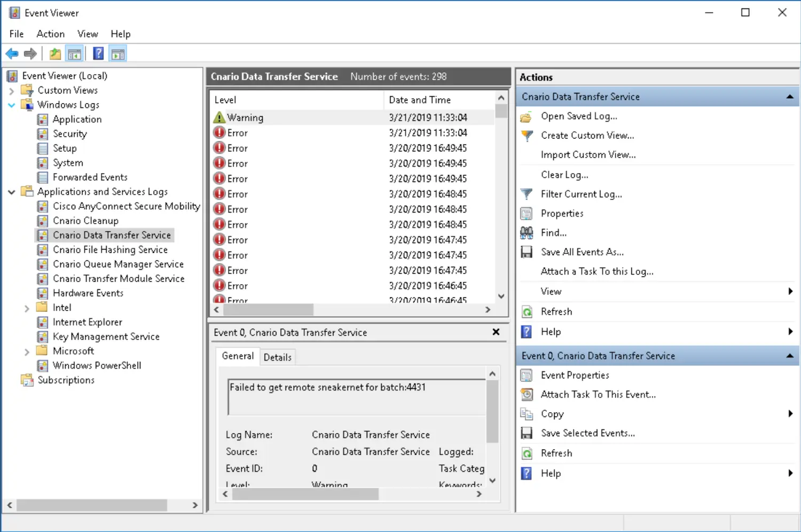Click the Warning triangle icon in first row
This screenshot has height=532, width=801.
pos(219,118)
